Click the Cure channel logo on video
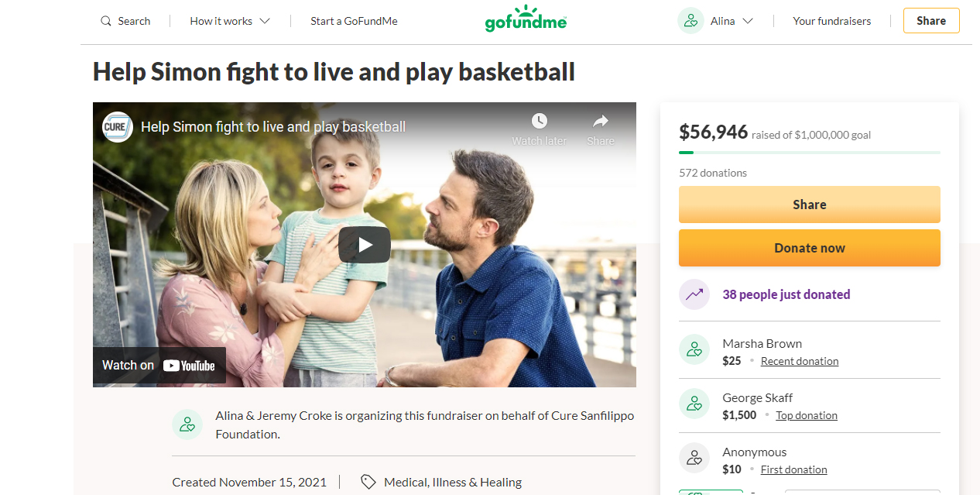Viewport: 980px width, 495px height. point(117,127)
